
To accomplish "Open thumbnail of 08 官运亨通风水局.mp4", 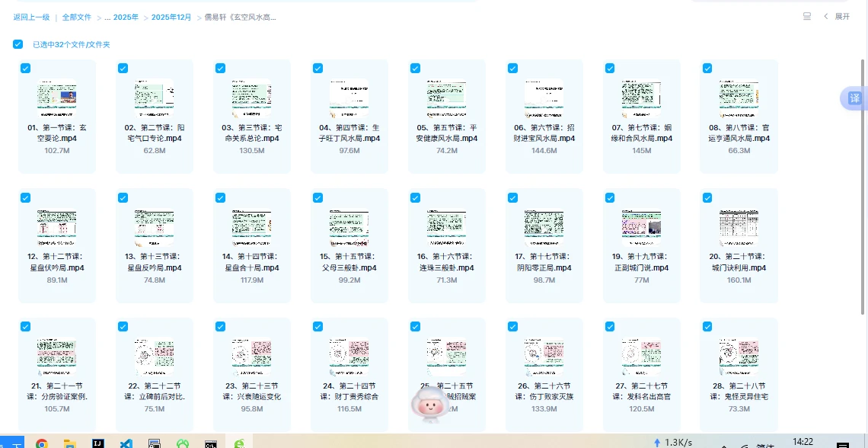I will click(x=739, y=97).
